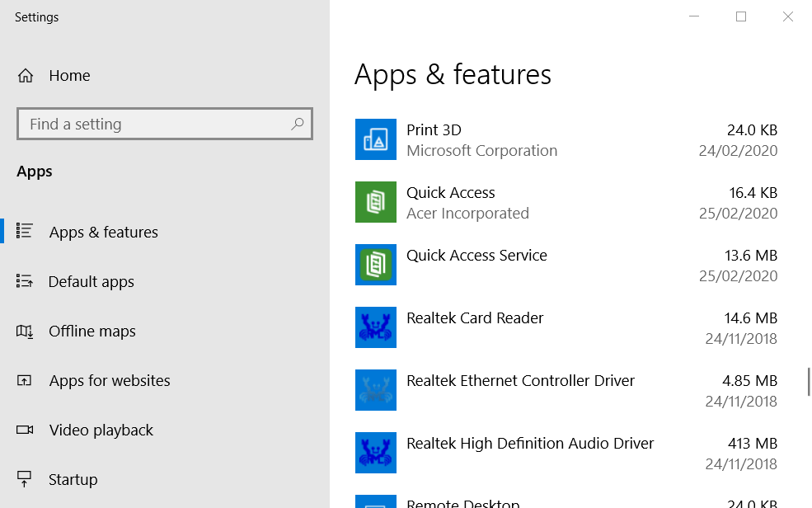Click the 24/02/2020 install date
Viewport: 812px width, 508px height.
point(738,151)
